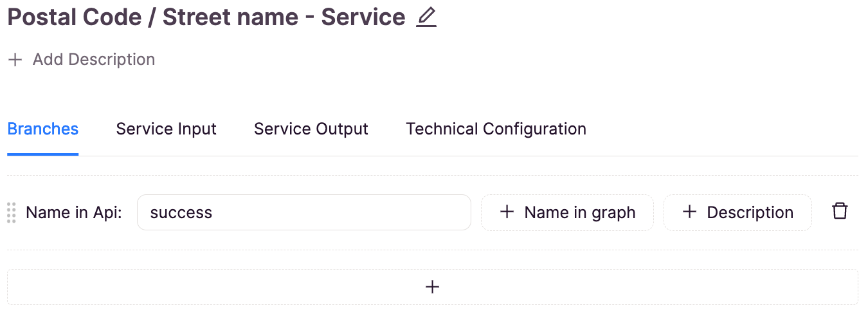
Task: Delete the success branch with trash icon
Action: (840, 212)
